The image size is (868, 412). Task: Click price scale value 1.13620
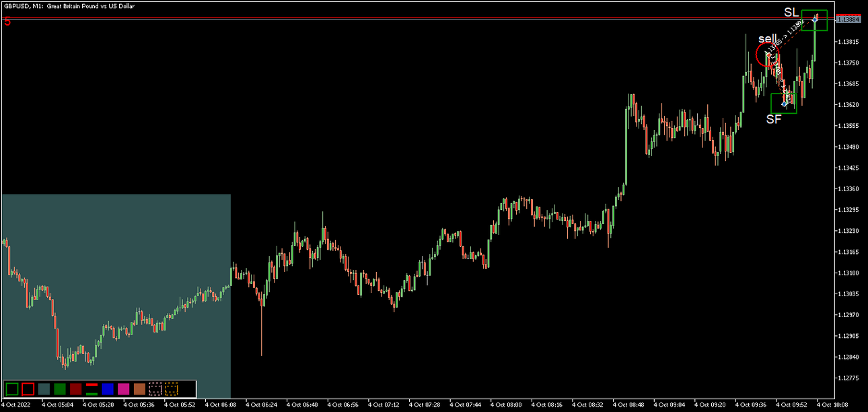coord(848,105)
